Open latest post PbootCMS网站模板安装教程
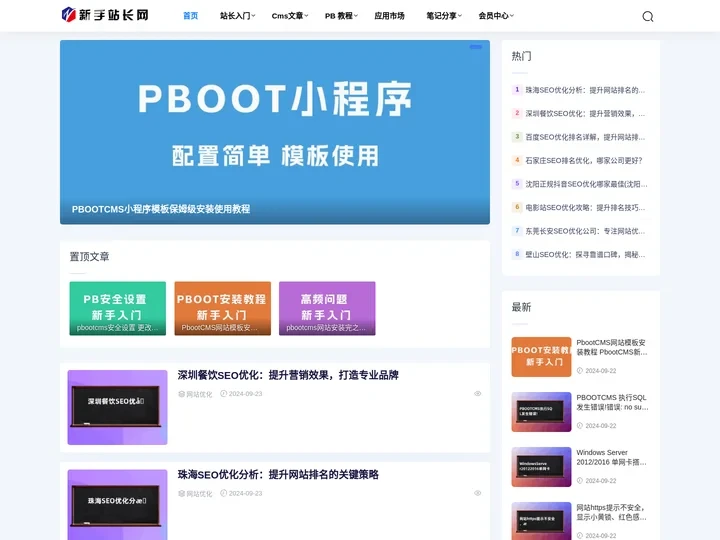This screenshot has height=540, width=720. tap(612, 347)
